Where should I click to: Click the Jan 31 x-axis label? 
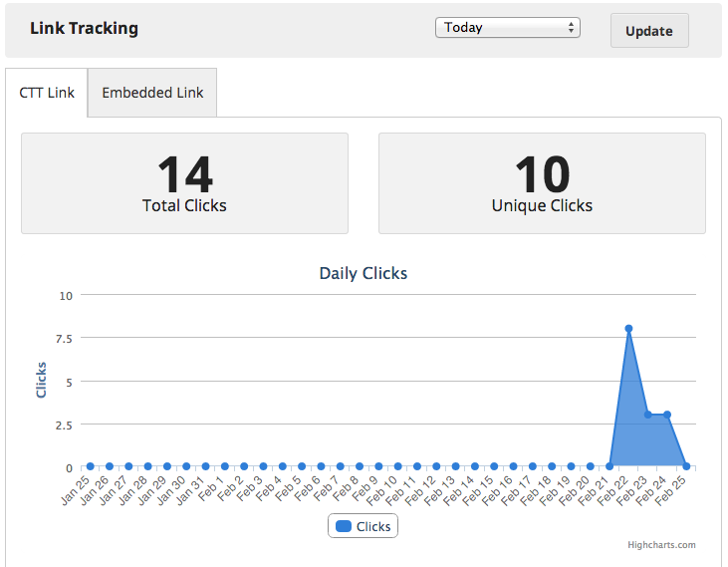point(189,490)
